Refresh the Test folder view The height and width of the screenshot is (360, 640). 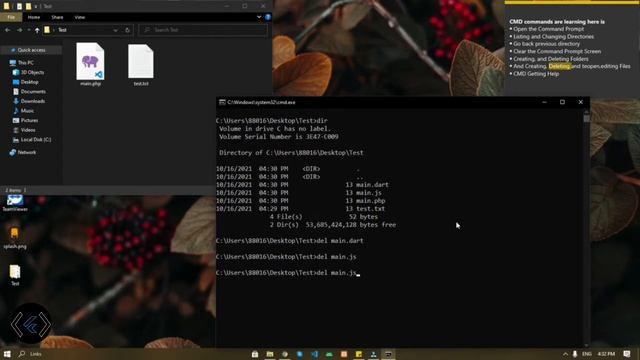tap(127, 30)
